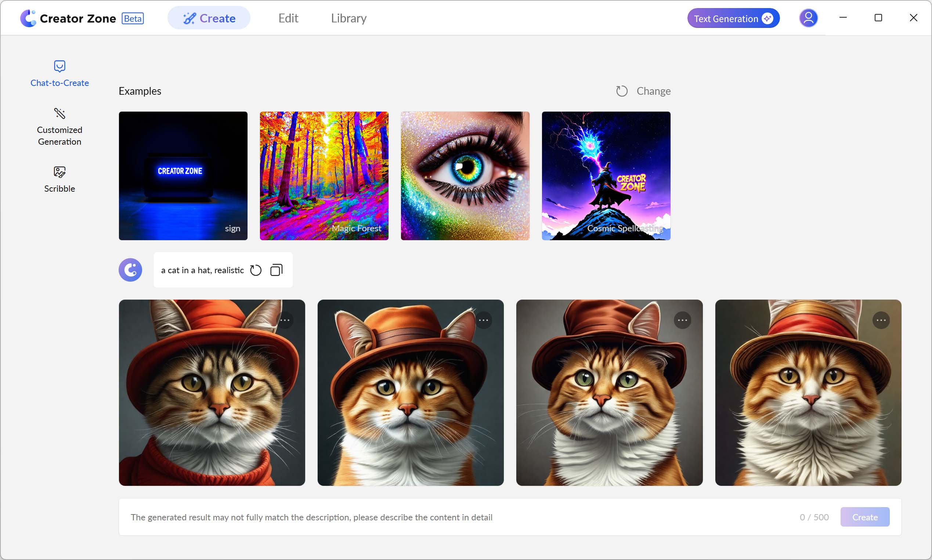Switch to the Library tab
932x560 pixels.
pos(348,18)
